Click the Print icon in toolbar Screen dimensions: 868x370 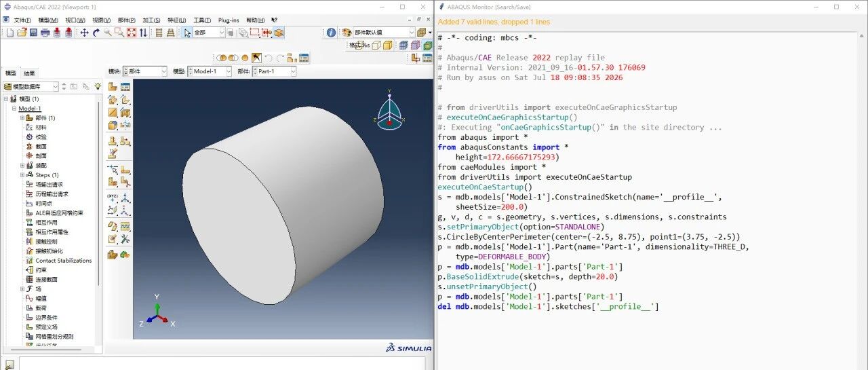(45, 33)
